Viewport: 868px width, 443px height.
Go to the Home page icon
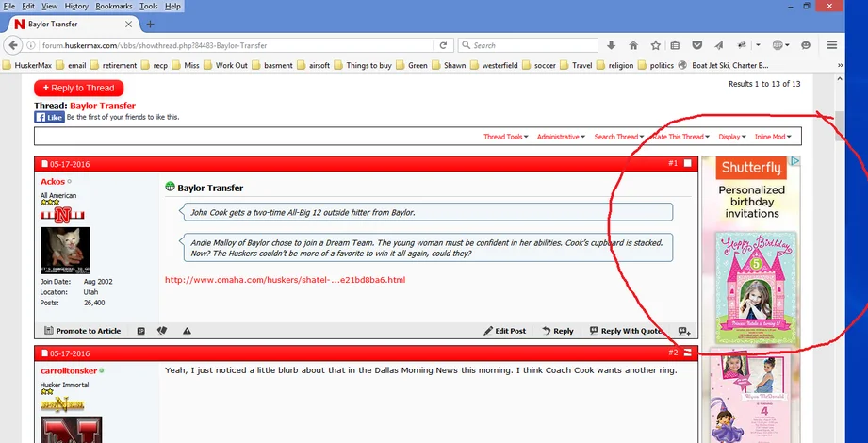point(633,45)
